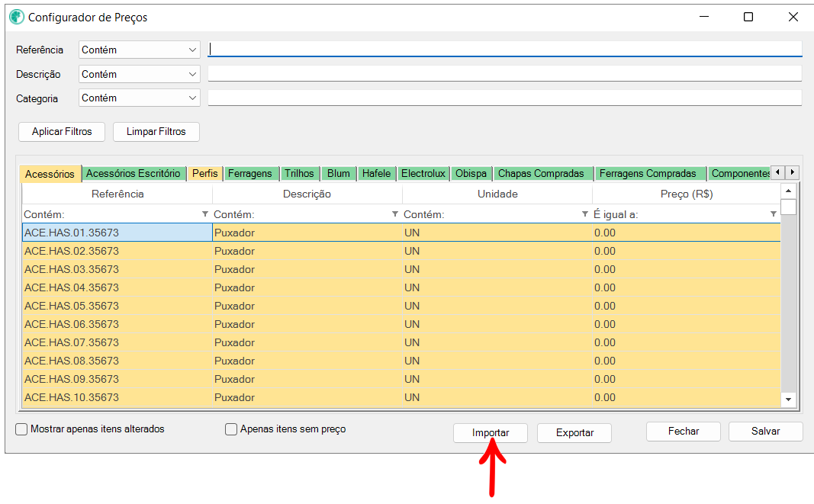
Task: Click the Exportar button
Action: [x=574, y=433]
